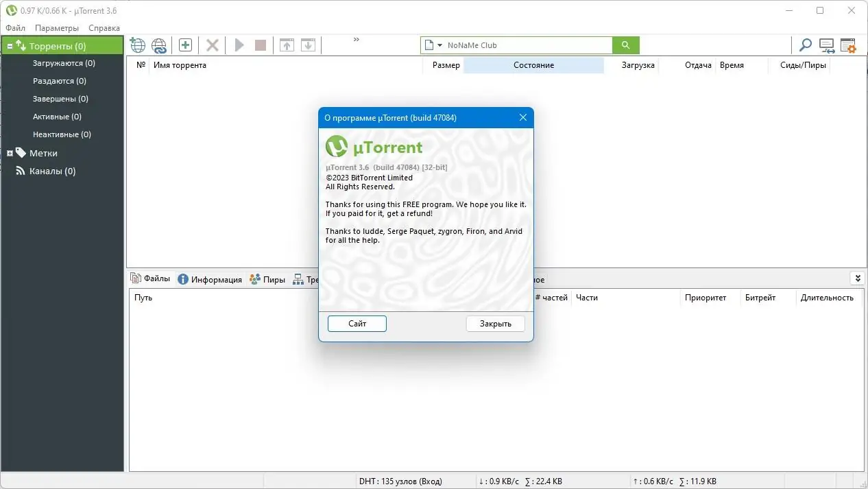
Task: Sort by the № column header
Action: click(141, 65)
